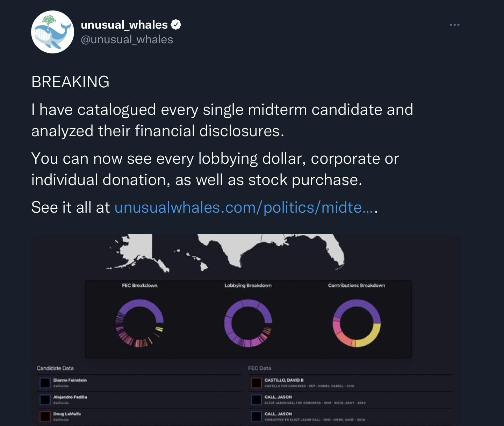Select the FEC Breakdown donut chart
The image size is (504, 426).
139,323
